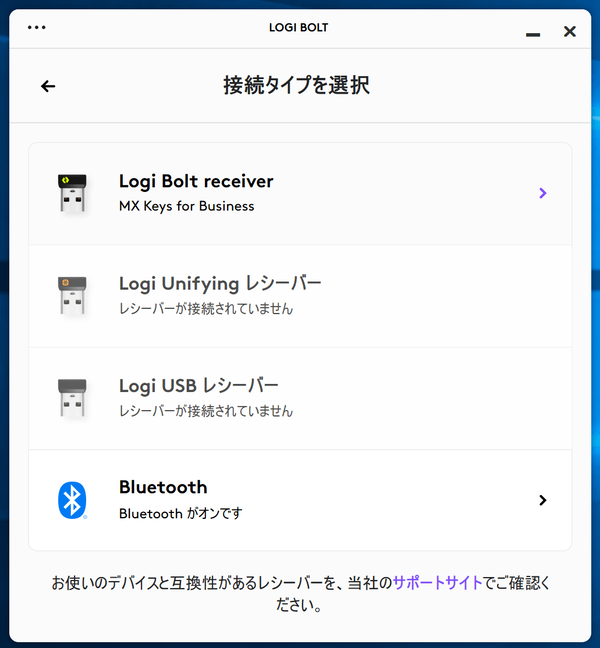Viewport: 600px width, 648px height.
Task: Select Logi Bolt receiver title text
Action: pyautogui.click(x=196, y=181)
